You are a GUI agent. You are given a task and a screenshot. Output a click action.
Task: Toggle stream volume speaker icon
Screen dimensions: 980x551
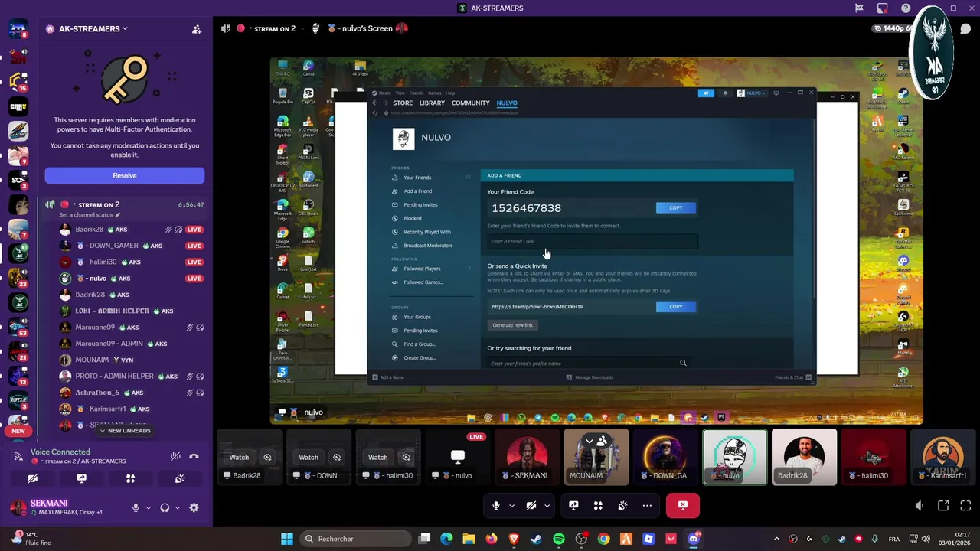pos(920,505)
